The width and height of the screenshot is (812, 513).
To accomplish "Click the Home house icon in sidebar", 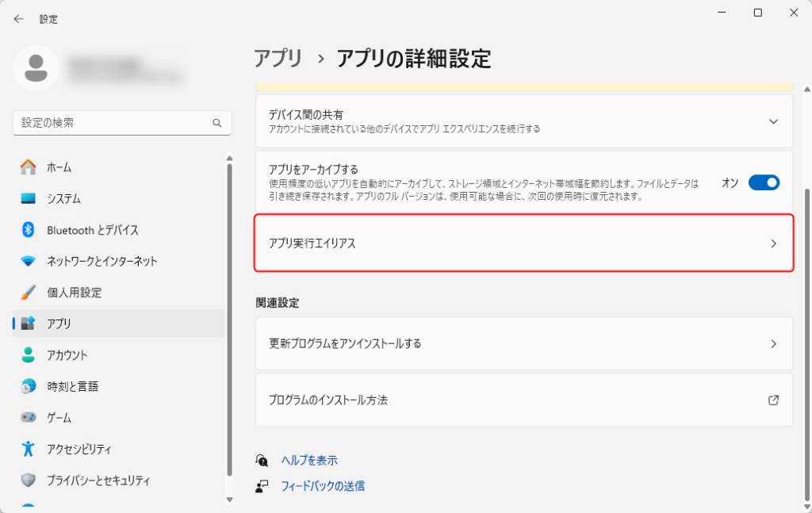I will click(x=29, y=167).
